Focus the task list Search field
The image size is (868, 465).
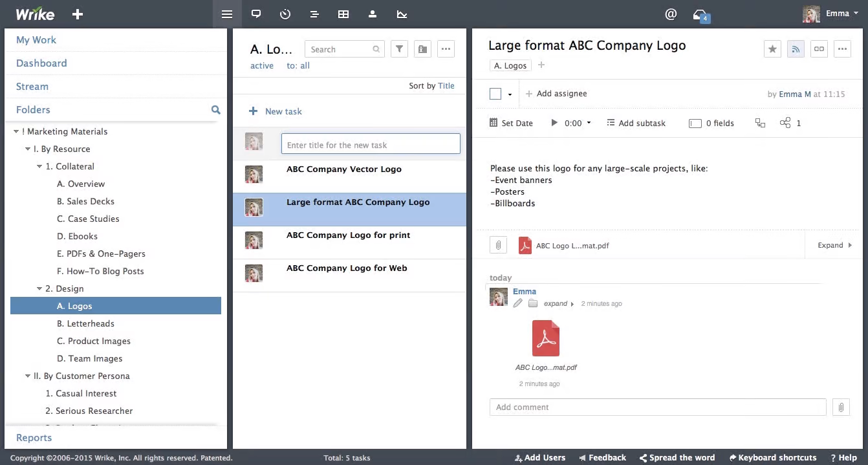(345, 49)
